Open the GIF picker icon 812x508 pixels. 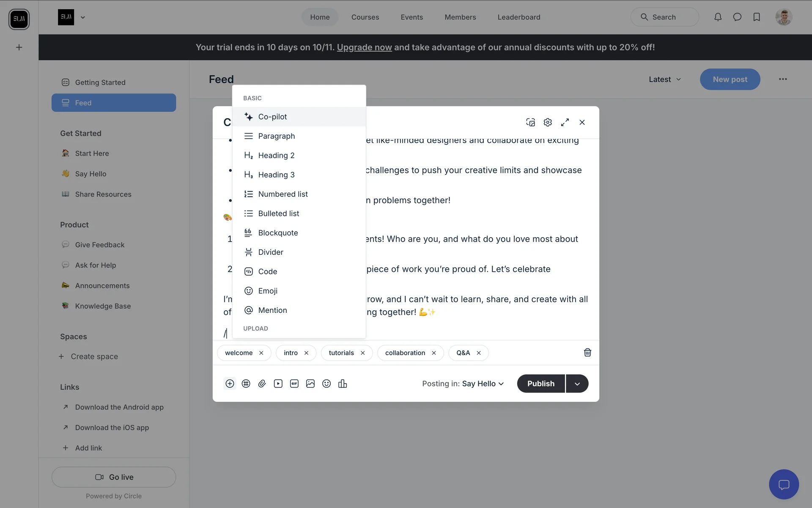(x=294, y=384)
